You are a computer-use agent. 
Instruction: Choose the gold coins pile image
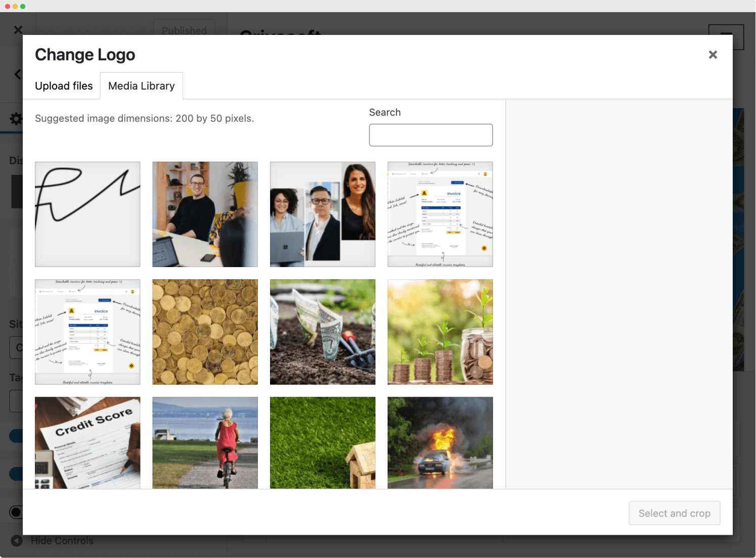(x=205, y=332)
